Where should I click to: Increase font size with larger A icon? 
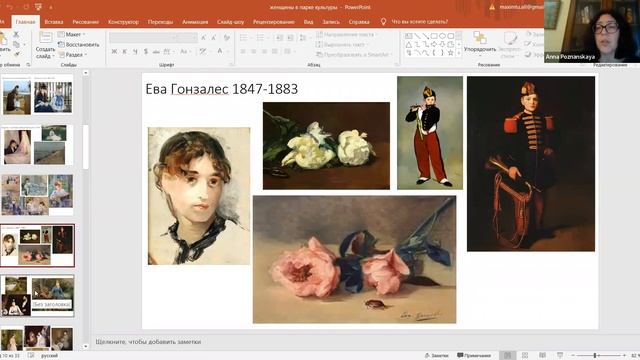[x=203, y=38]
